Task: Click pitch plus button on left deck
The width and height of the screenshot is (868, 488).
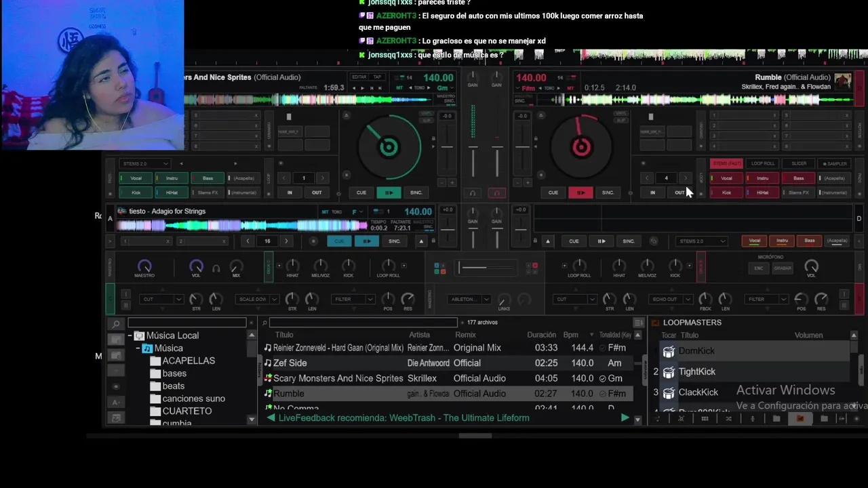Action: (x=452, y=183)
